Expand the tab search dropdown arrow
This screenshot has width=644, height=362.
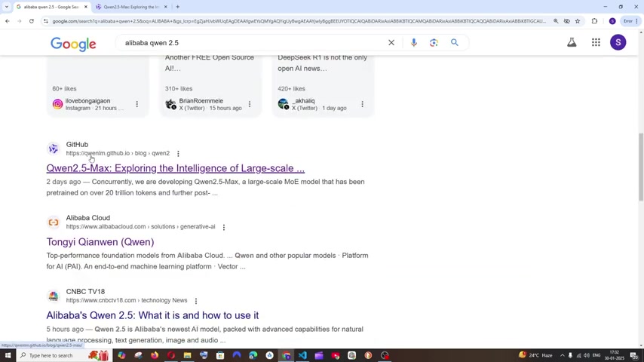click(x=6, y=7)
